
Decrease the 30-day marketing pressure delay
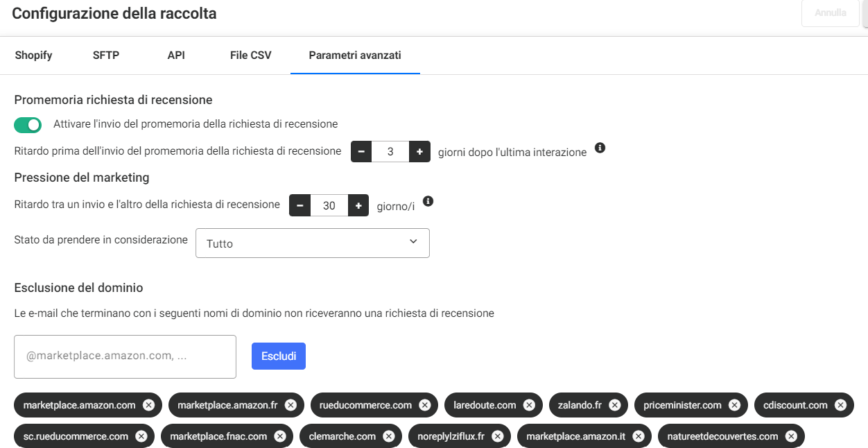click(300, 205)
